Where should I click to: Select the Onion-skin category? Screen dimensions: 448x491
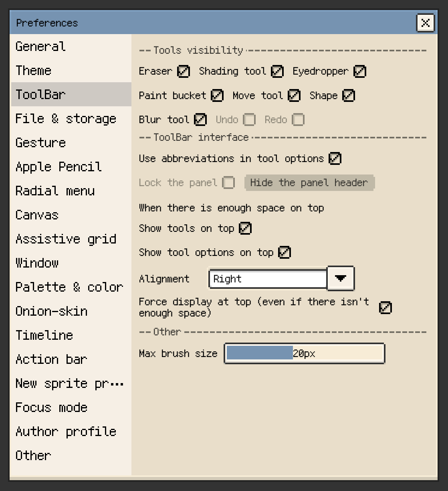[51, 311]
